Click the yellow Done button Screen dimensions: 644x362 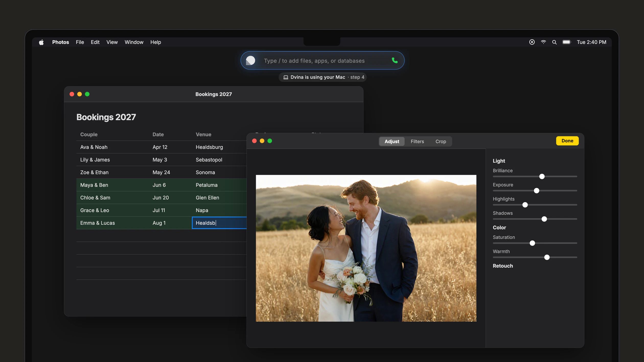pos(567,141)
